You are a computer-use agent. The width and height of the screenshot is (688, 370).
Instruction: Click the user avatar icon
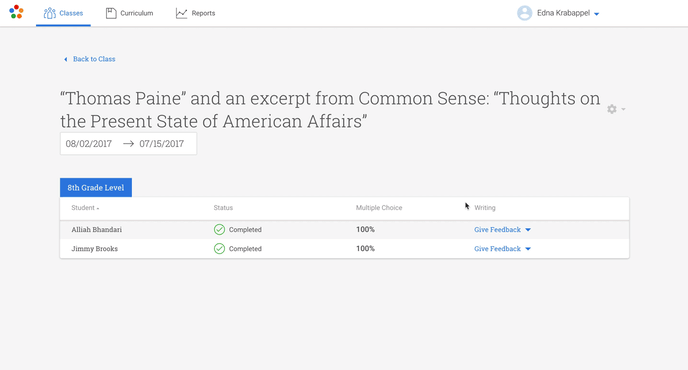[524, 13]
